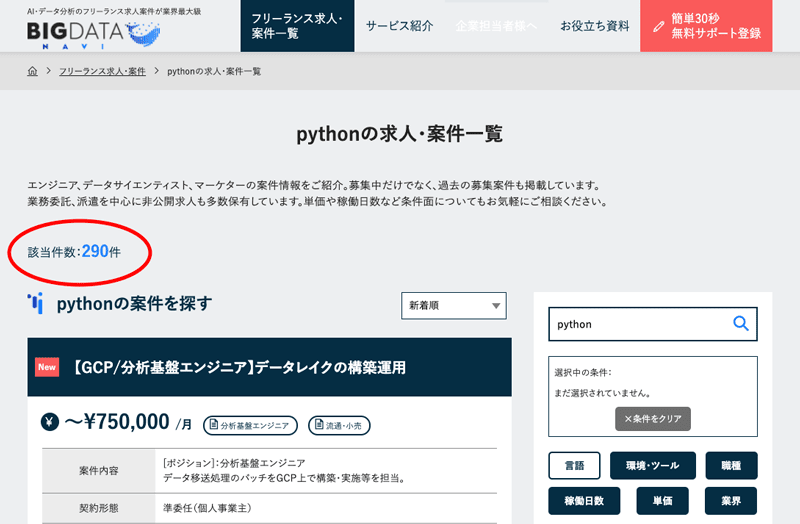The width and height of the screenshot is (800, 524).
Task: Select the 単価 filter button
Action: [x=662, y=501]
